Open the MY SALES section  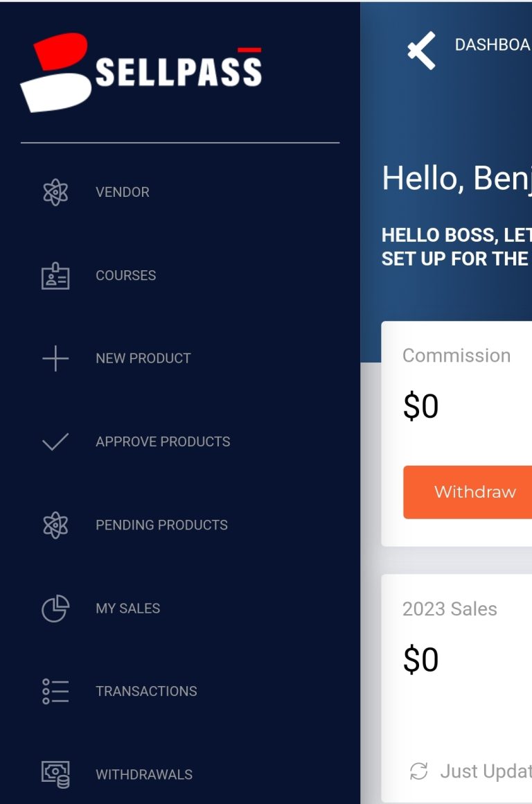pos(127,608)
